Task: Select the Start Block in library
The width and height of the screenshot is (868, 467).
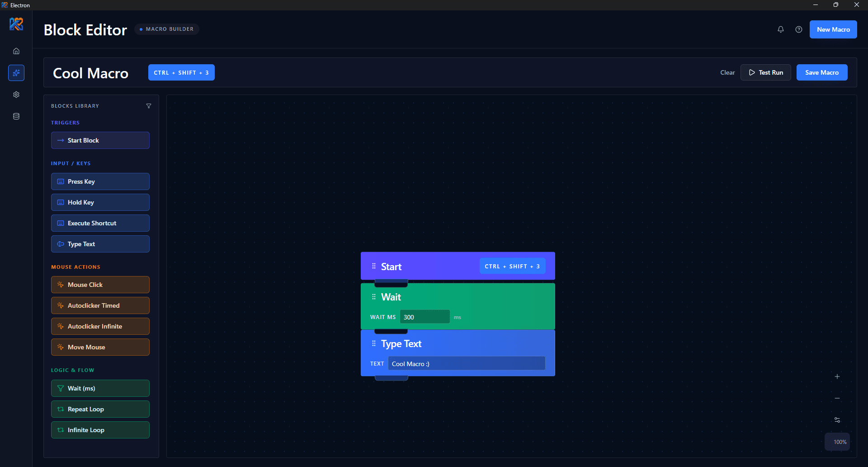Action: coord(100,140)
